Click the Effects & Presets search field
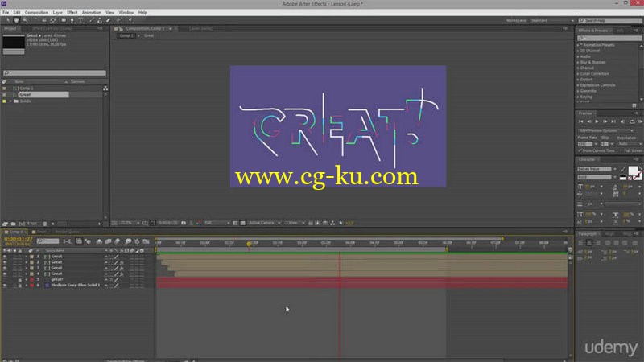Viewport: 644px width, 362px height. pos(609,38)
